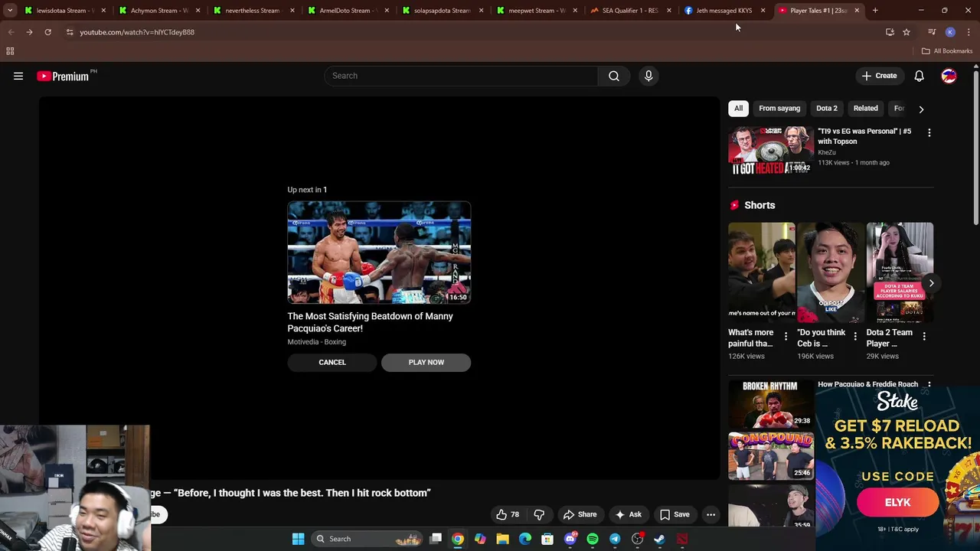The image size is (980, 551).
Task: Open the Congpound video thumbnail
Action: click(x=770, y=456)
